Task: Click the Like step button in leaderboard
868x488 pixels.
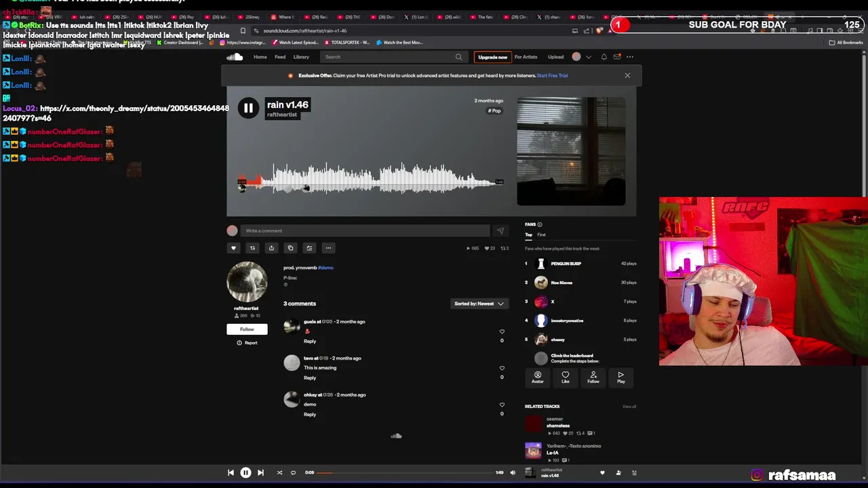Action: pyautogui.click(x=566, y=378)
